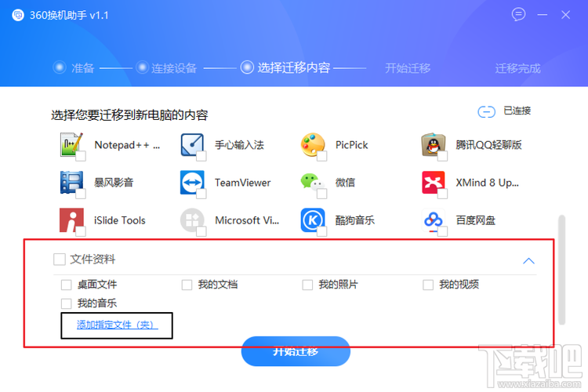Tick the checkbox on 腾讯QQ轻聊版
The image size is (588, 392).
442,156
